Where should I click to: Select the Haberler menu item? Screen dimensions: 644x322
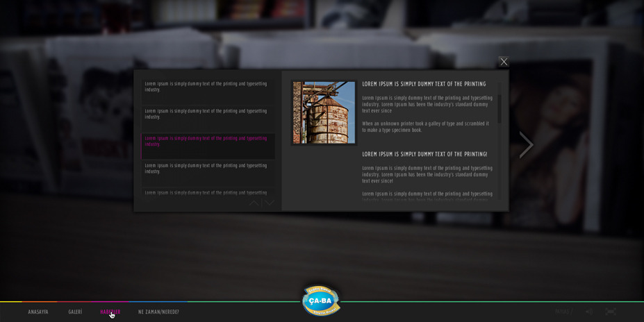(x=110, y=312)
